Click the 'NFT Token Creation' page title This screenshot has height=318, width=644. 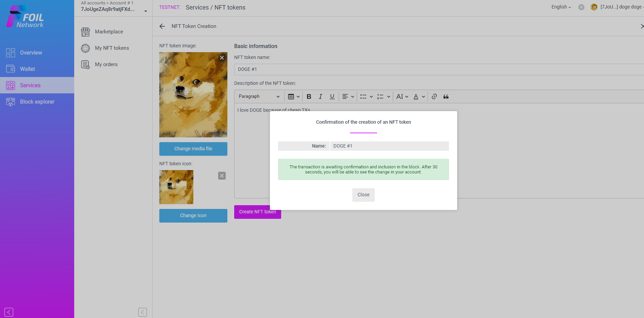[194, 26]
